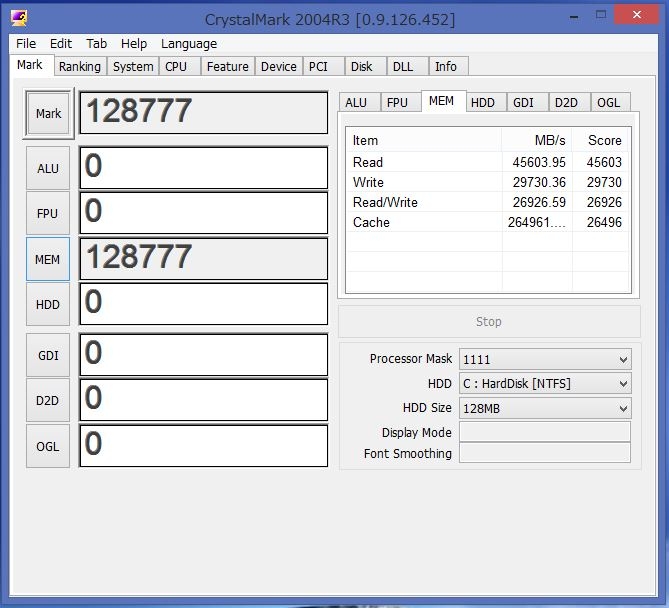Click the CrystalMark app icon in title bar
669x608 pixels.
point(18,18)
